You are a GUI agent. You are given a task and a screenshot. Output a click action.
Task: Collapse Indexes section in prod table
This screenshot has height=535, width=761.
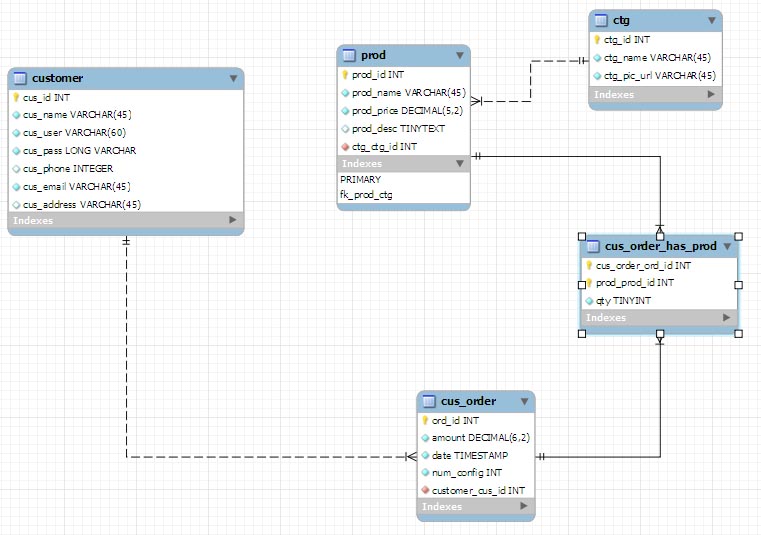[x=460, y=164]
